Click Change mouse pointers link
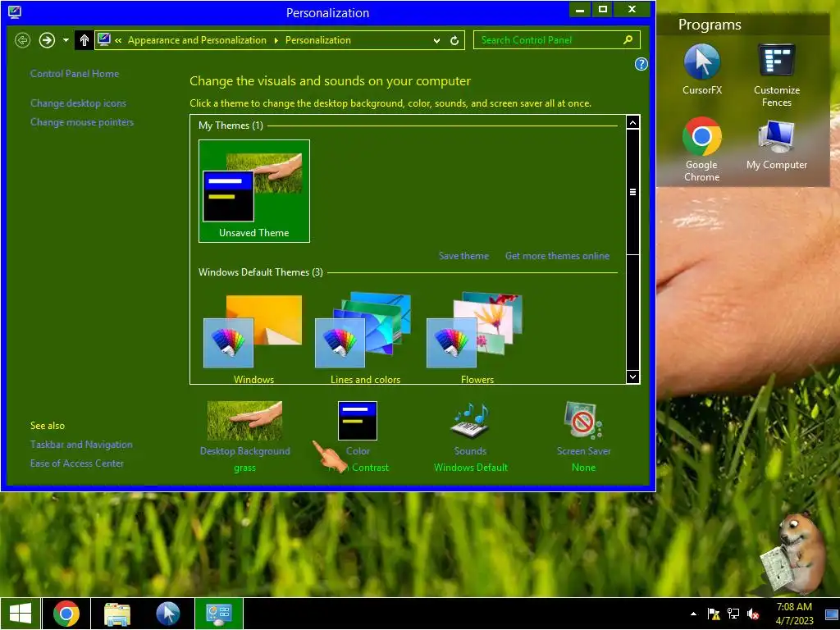 82,122
